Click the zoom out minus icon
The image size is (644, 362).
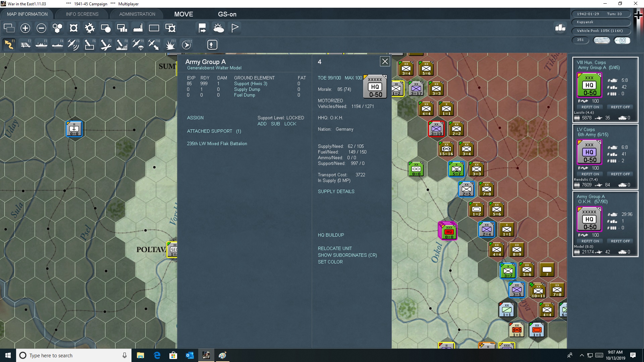[41, 28]
